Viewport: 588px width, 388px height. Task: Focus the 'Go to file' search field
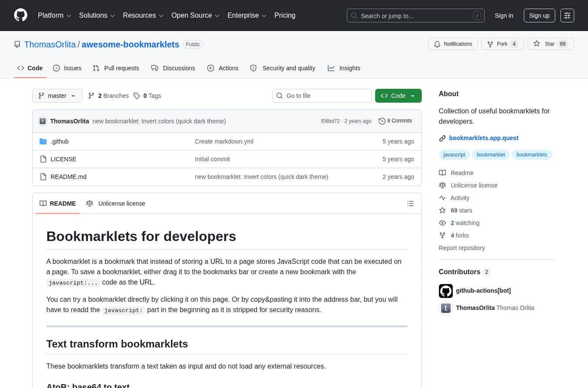(322, 96)
